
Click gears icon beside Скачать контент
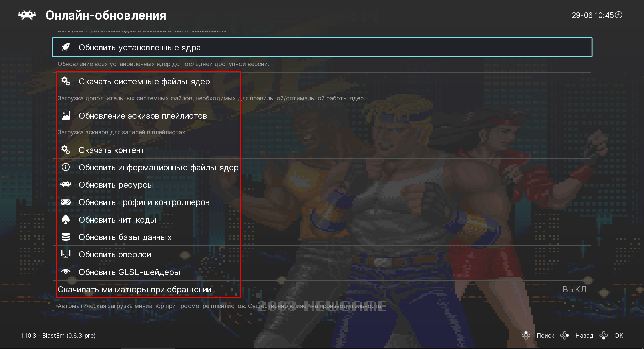tap(66, 150)
